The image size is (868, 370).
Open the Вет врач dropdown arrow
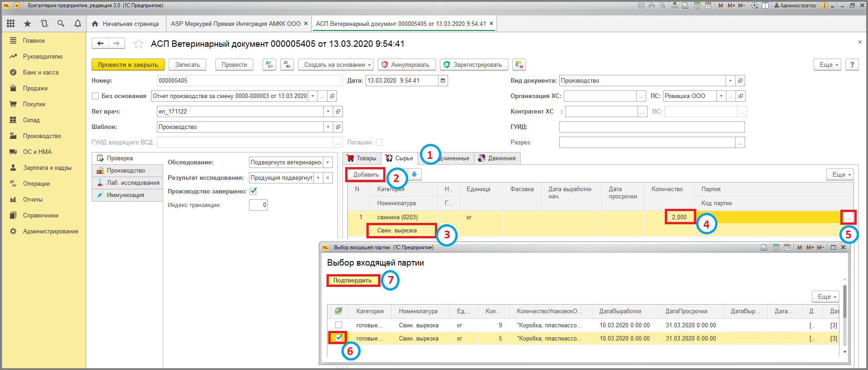point(328,111)
